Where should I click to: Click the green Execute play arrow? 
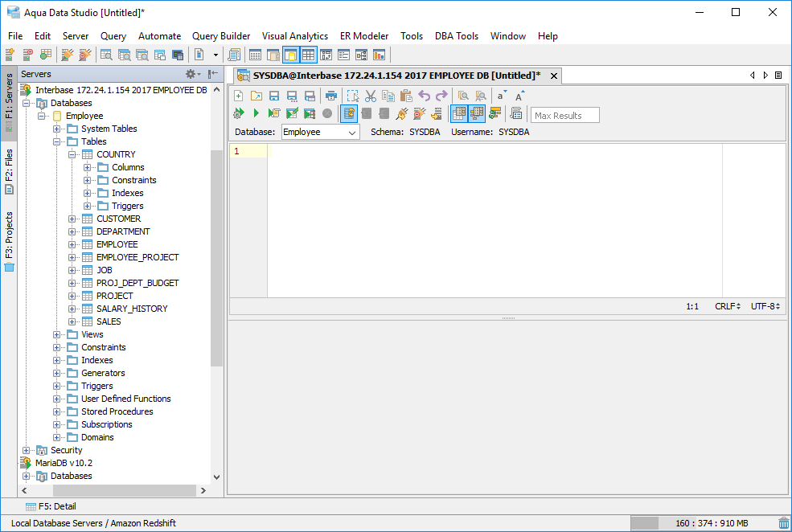256,113
